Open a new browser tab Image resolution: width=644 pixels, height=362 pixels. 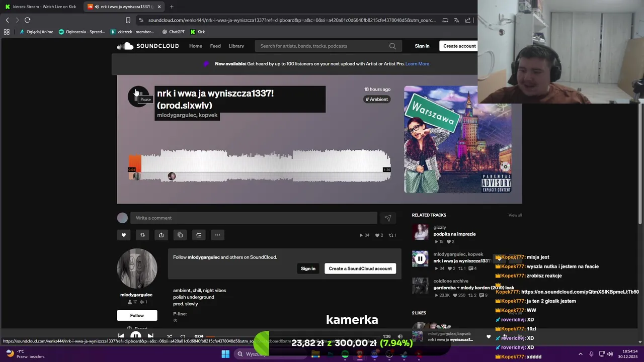click(x=172, y=7)
